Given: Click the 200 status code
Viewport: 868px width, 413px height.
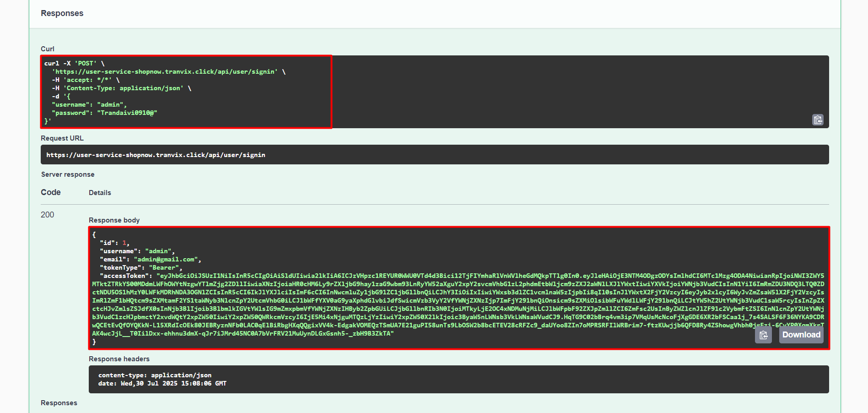Looking at the screenshot, I should coord(48,215).
